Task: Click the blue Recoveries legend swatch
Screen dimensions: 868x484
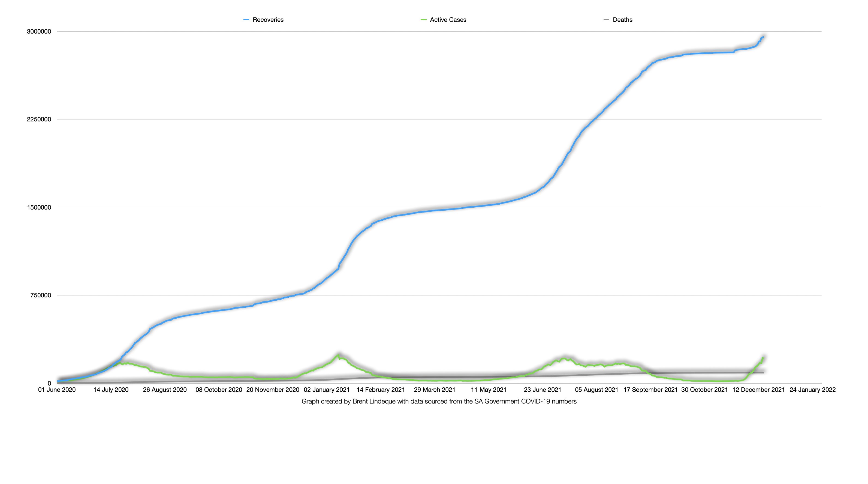Action: tap(246, 20)
